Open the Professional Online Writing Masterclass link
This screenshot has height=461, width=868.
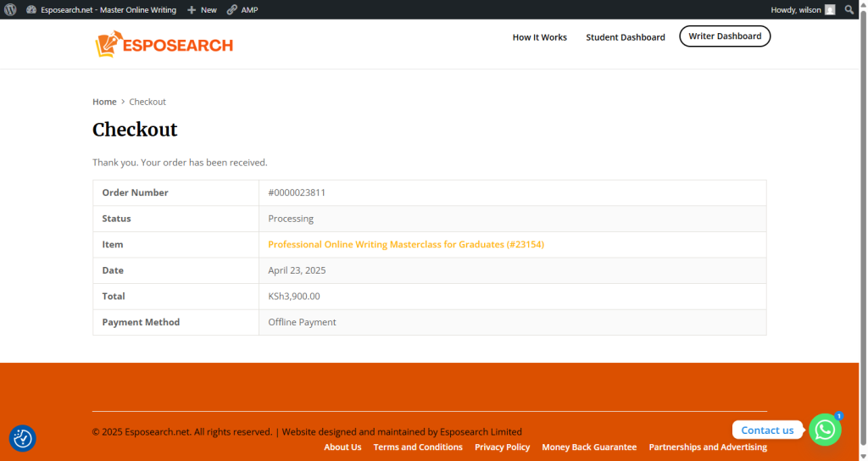click(406, 244)
